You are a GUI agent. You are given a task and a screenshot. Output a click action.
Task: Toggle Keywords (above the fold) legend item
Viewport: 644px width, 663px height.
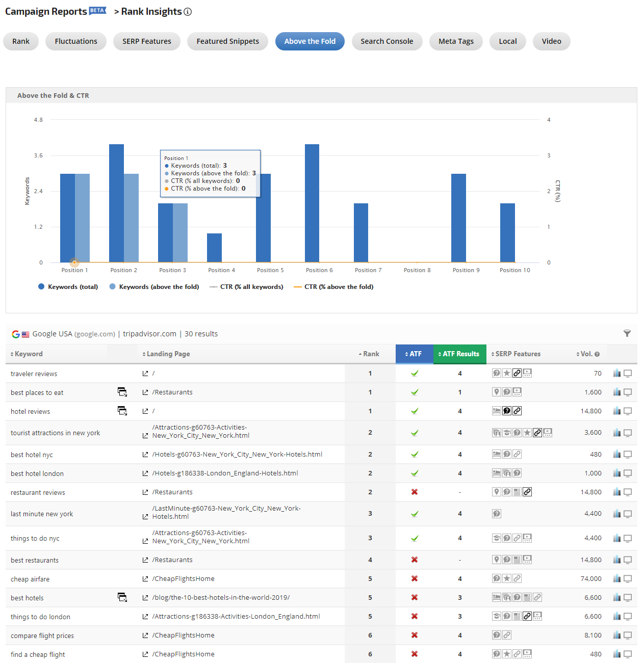click(x=154, y=287)
